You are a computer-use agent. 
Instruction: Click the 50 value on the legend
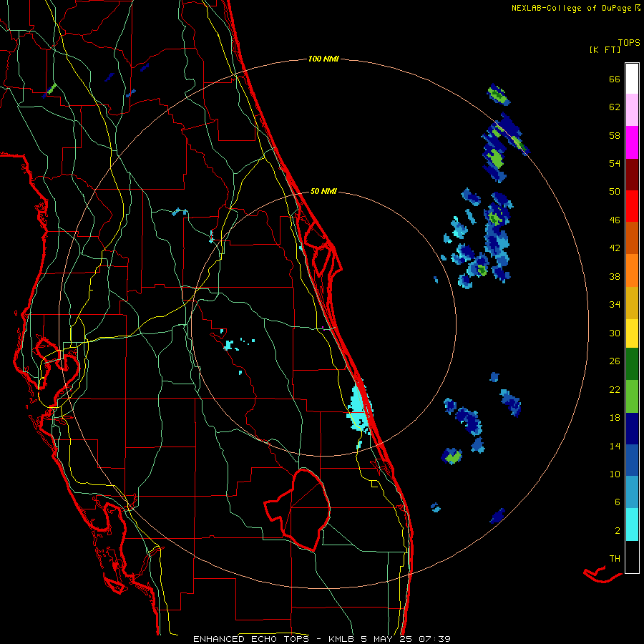coord(615,192)
